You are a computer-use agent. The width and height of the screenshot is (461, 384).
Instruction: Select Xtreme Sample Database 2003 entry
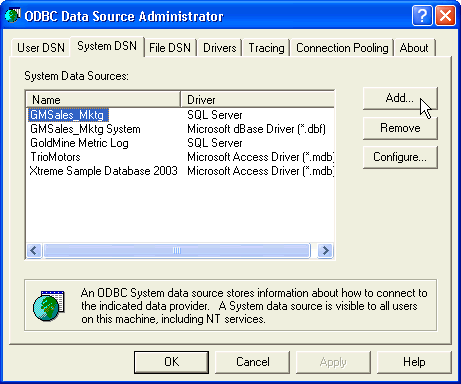pyautogui.click(x=103, y=171)
